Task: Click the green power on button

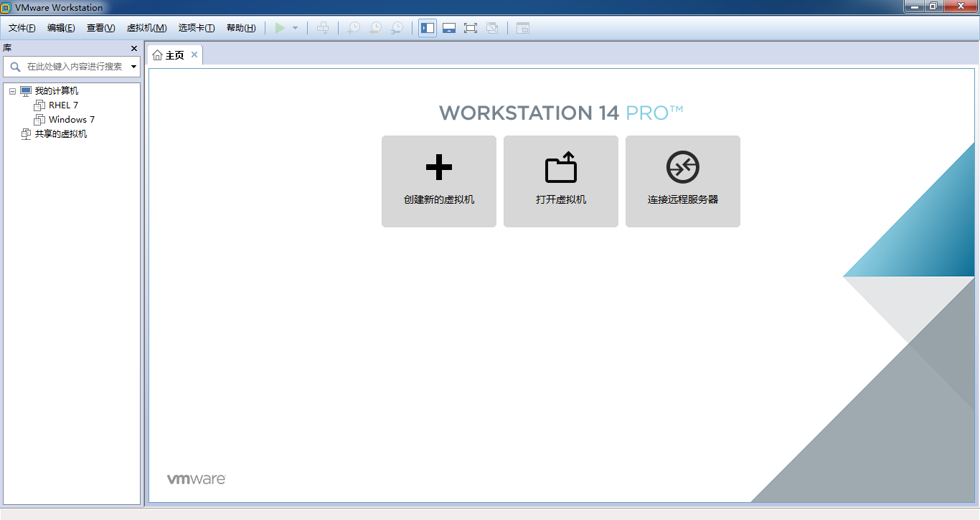Action: [x=280, y=28]
